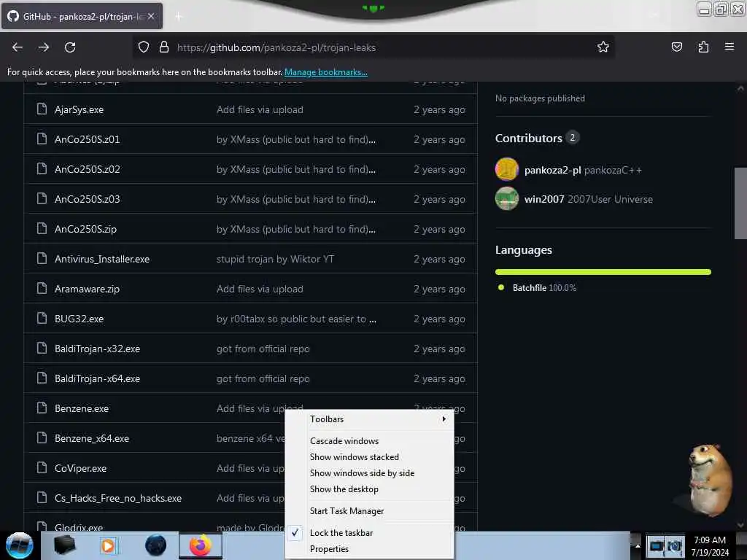Open AnCo250S.zip file

pyautogui.click(x=85, y=229)
